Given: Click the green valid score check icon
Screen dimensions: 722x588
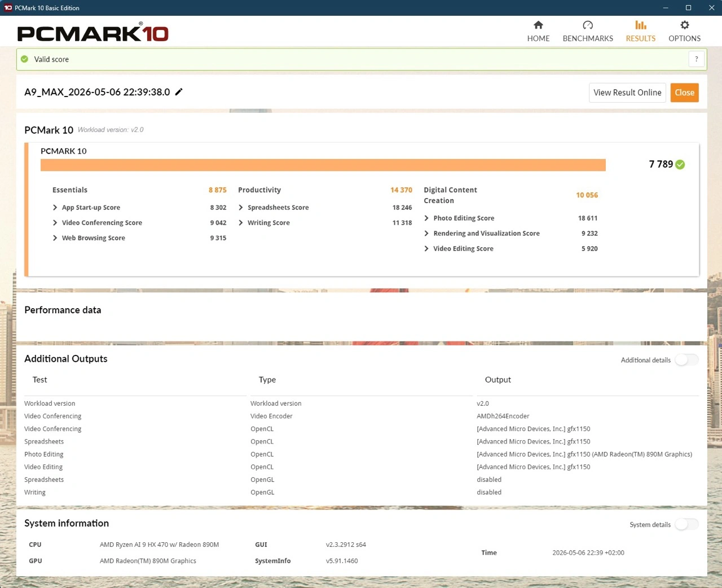Looking at the screenshot, I should (x=24, y=59).
